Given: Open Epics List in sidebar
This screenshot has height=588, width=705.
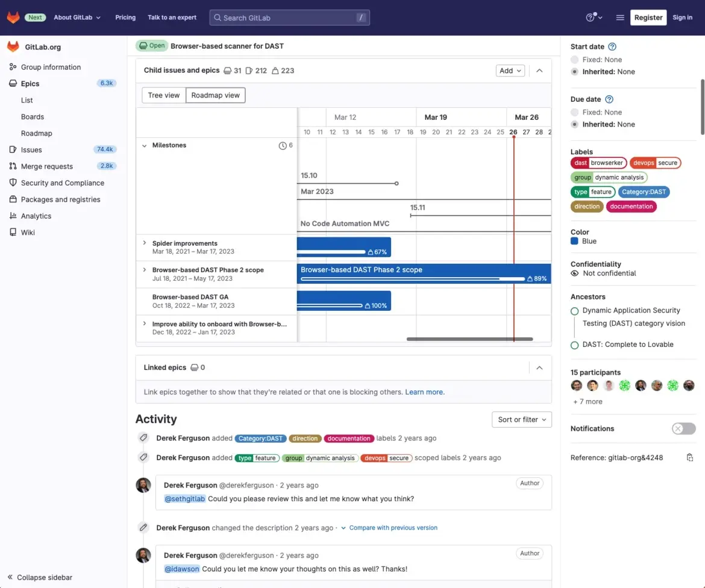Looking at the screenshot, I should [27, 100].
